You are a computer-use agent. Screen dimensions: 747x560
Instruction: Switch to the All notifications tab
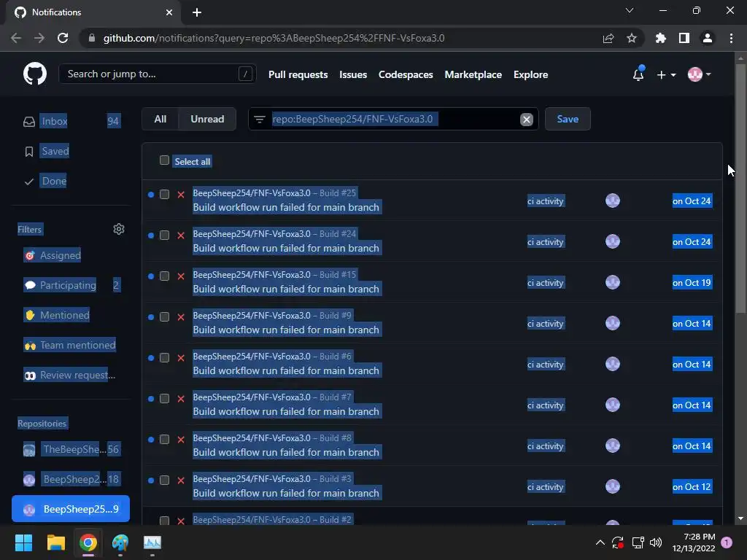point(160,119)
